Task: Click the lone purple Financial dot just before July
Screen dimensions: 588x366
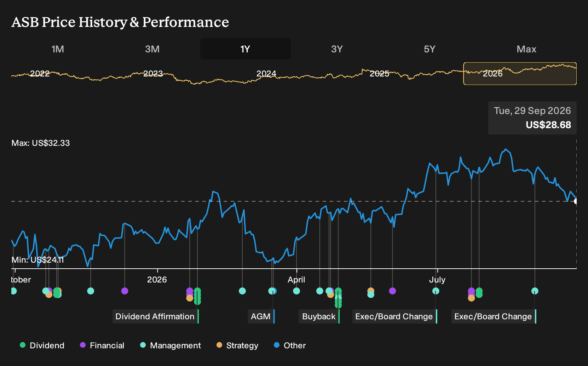Action: click(x=392, y=291)
